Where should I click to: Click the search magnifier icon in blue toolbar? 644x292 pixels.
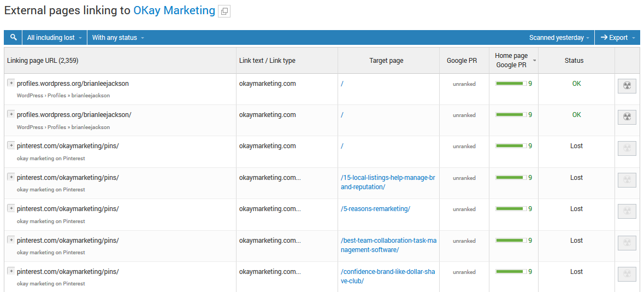[14, 37]
